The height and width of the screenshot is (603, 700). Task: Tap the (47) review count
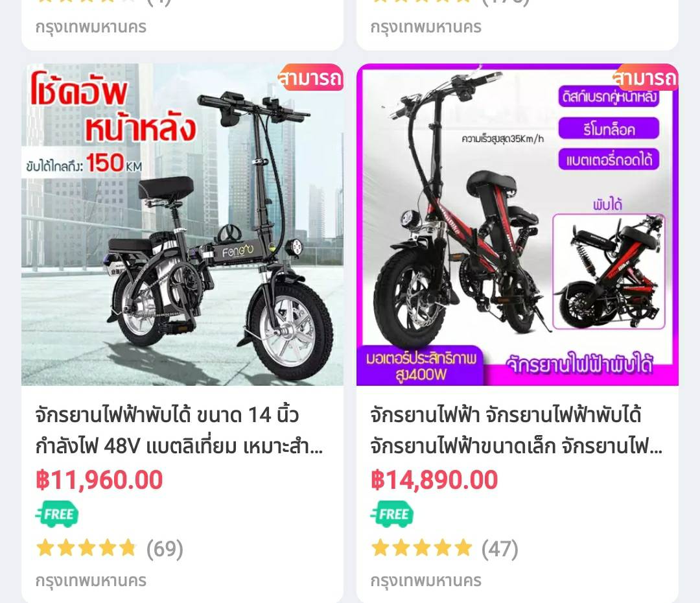pos(500,549)
